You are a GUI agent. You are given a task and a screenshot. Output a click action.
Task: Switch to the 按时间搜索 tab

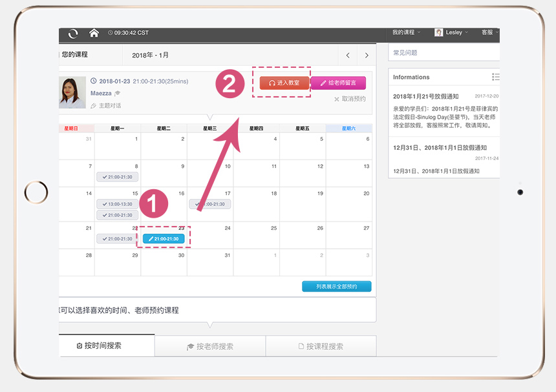click(x=107, y=346)
